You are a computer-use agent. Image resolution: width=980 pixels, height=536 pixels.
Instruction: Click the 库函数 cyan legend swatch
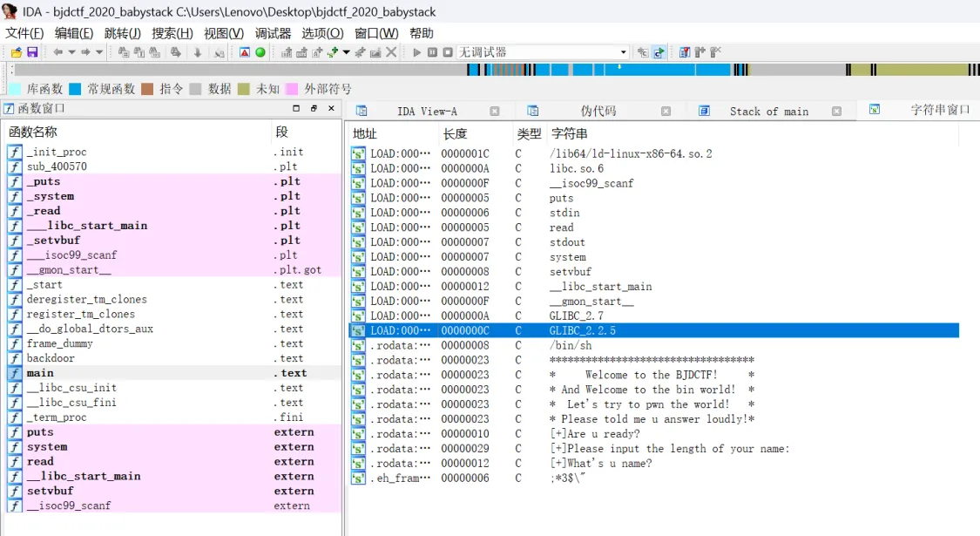pyautogui.click(x=15, y=90)
